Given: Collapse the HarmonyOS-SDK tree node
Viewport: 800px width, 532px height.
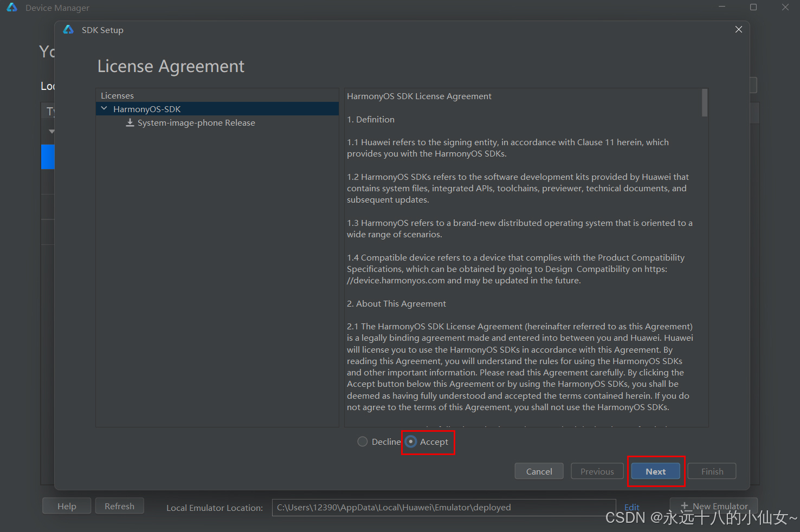Looking at the screenshot, I should pyautogui.click(x=104, y=109).
